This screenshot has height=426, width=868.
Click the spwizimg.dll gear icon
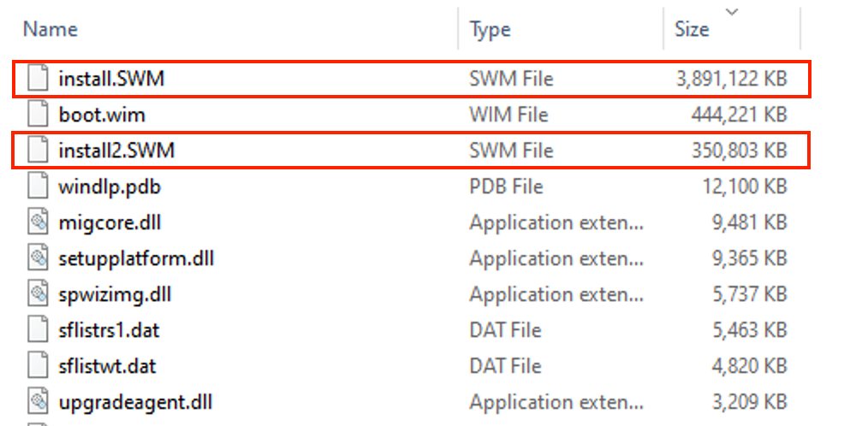[37, 294]
